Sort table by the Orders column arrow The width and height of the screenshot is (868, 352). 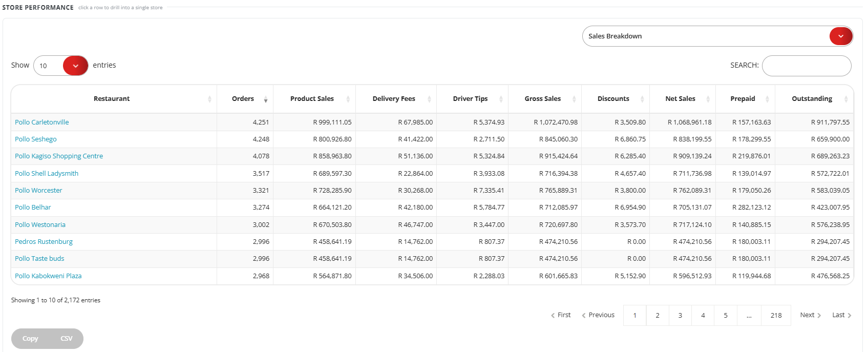265,99
